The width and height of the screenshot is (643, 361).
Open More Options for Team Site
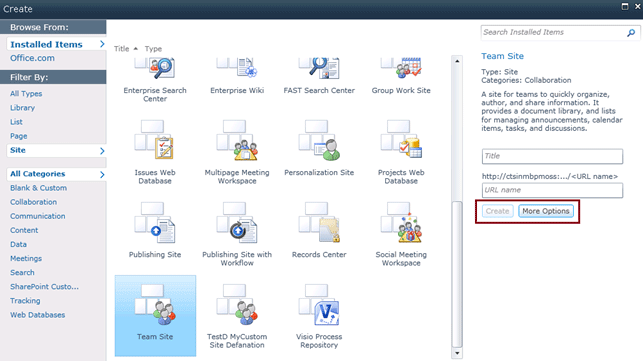[x=546, y=211]
